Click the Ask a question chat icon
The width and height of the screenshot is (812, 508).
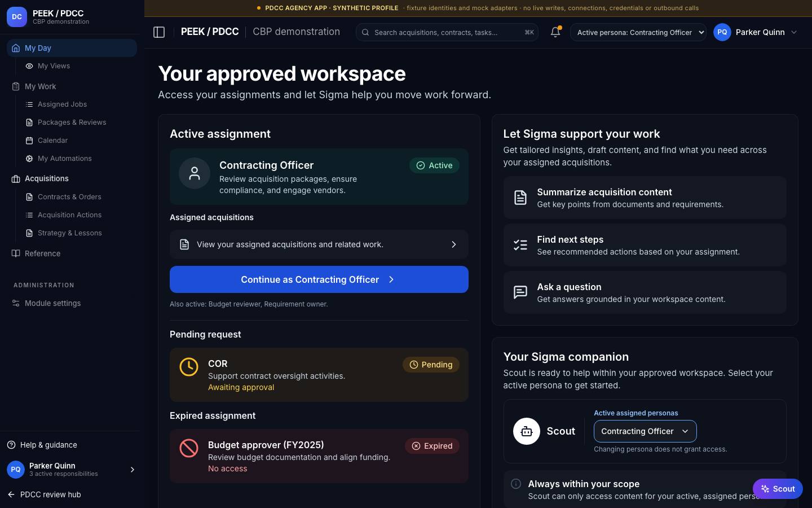coord(520,292)
